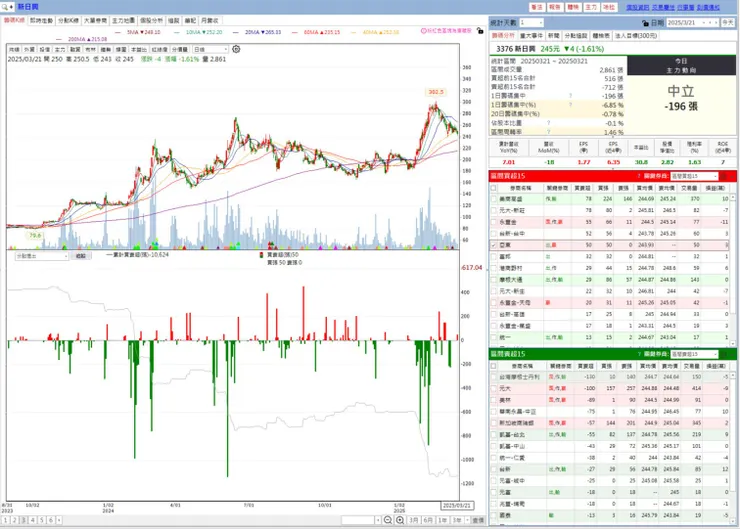Switch to 新聞 tab in right panel

(x=553, y=36)
